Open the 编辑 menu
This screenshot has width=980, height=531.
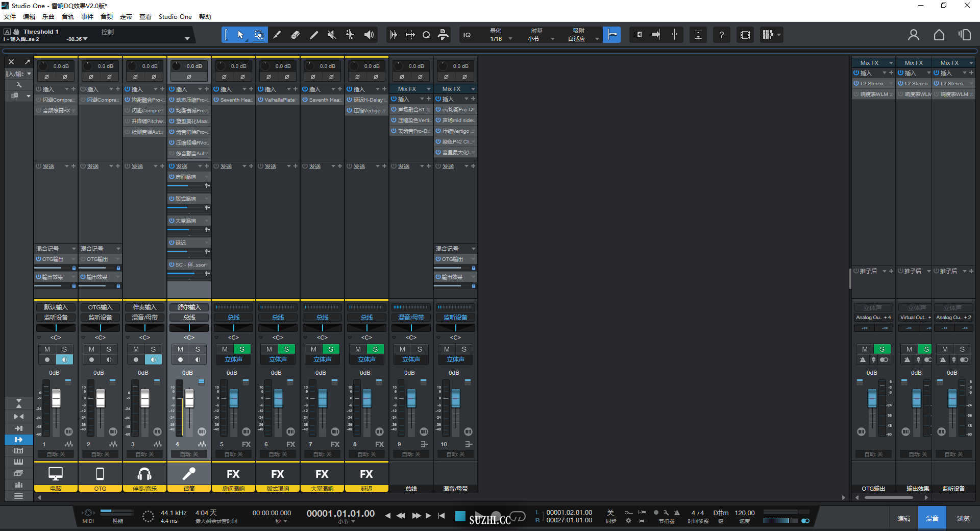click(29, 16)
